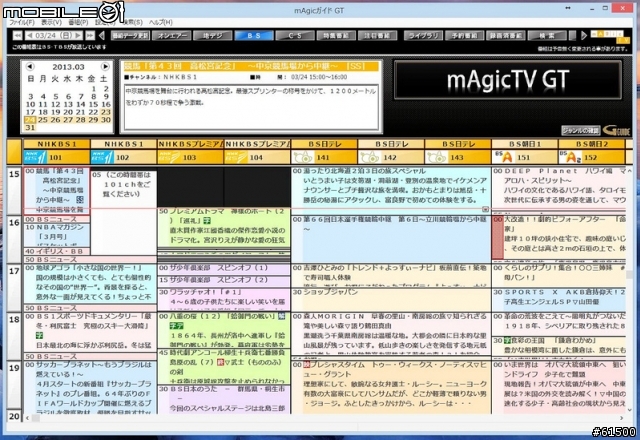Image resolution: width=640 pixels, height=440 pixels.
Task: Open the ヘルプ(H) menu
Action: [x=161, y=22]
